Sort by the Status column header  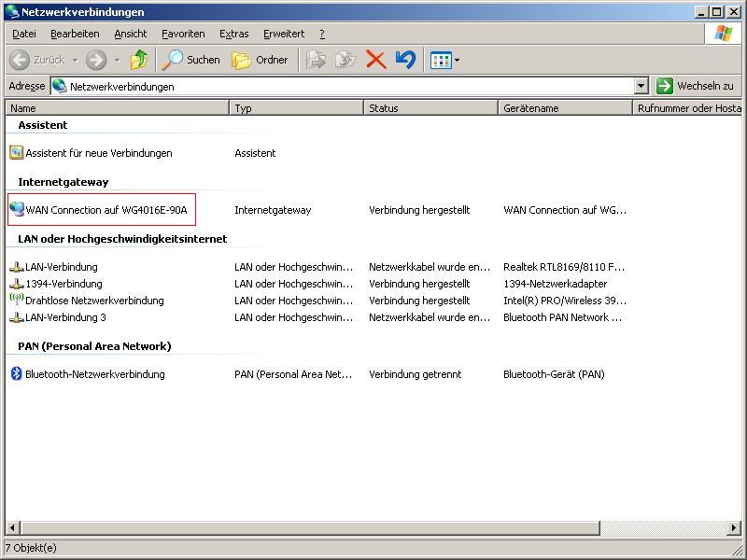pos(430,108)
